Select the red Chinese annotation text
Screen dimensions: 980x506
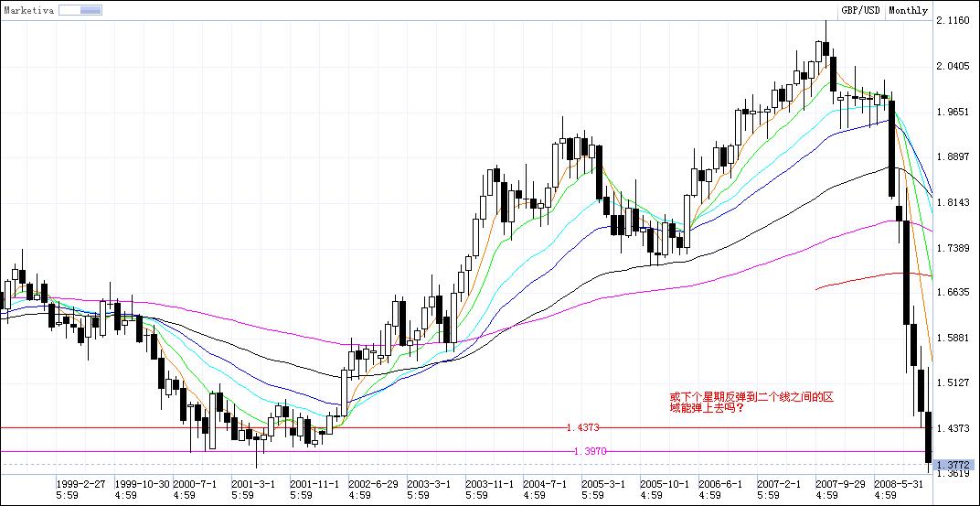pos(751,403)
